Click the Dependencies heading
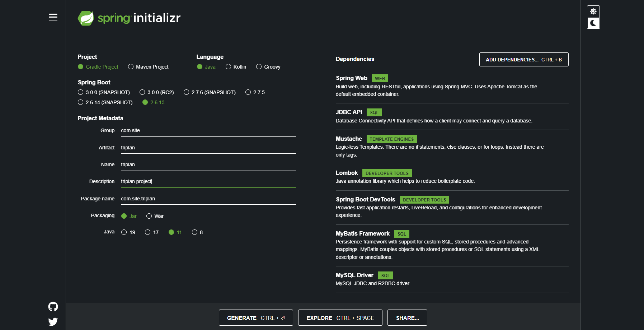The width and height of the screenshot is (644, 330). tap(355, 59)
